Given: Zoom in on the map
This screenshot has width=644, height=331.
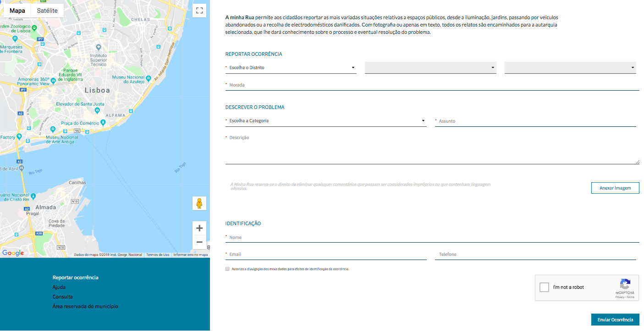Looking at the screenshot, I should point(199,228).
